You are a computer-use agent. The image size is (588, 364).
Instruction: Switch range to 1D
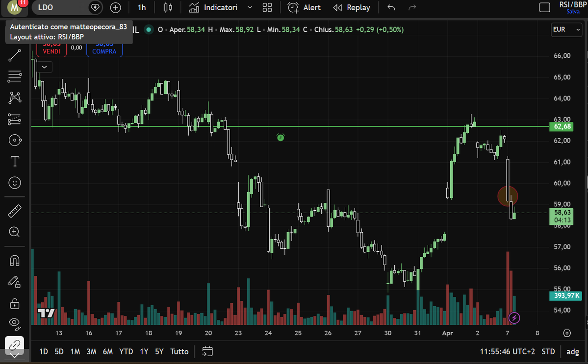click(44, 352)
